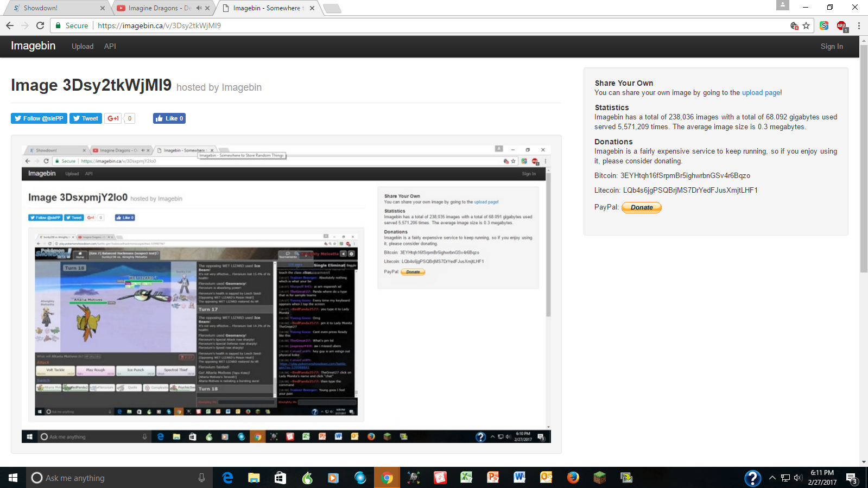The width and height of the screenshot is (868, 488).
Task: Open the Upload page in navbar
Action: pos(83,47)
